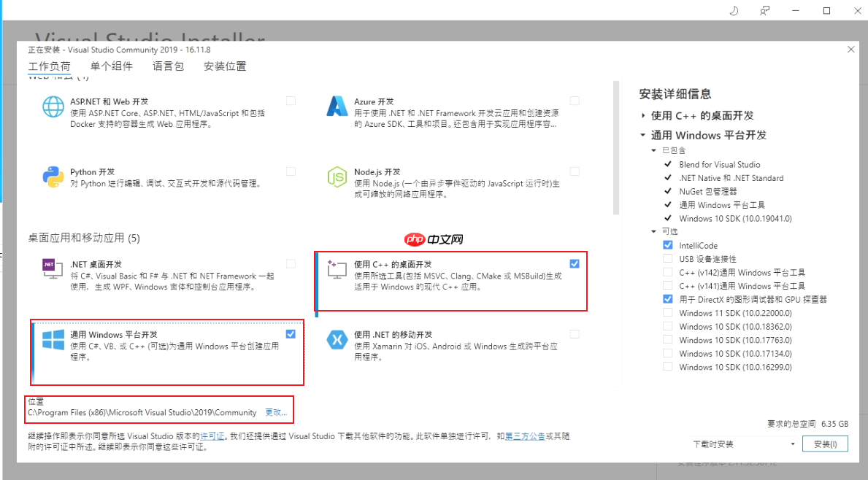This screenshot has height=480, width=868.
Task: Click the 安装(I) button
Action: 825,444
